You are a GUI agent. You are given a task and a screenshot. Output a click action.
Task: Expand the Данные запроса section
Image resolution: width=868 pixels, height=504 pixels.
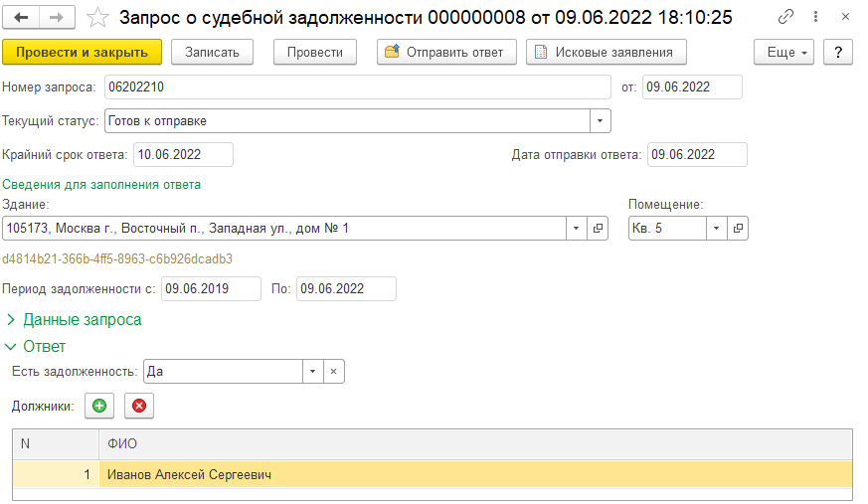pos(74,320)
